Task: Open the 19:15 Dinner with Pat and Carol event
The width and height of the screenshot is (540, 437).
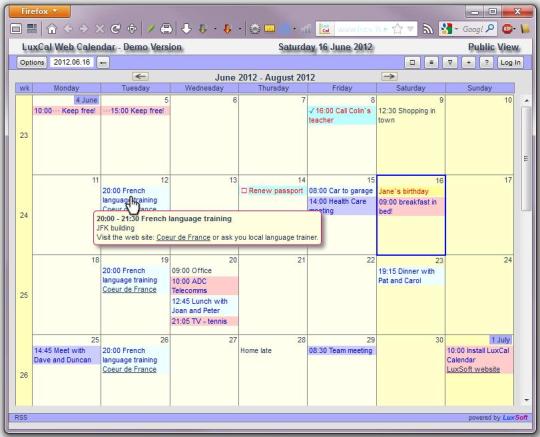Action: click(x=411, y=276)
